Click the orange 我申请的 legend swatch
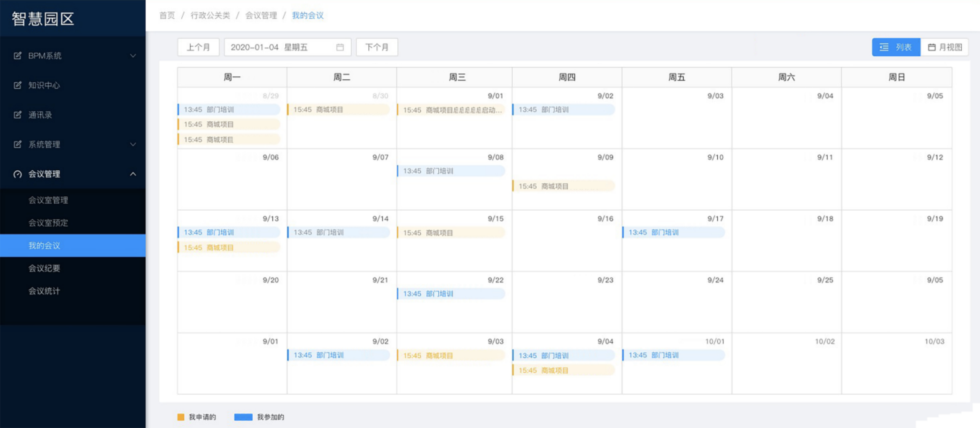The image size is (980, 428). [x=181, y=417]
